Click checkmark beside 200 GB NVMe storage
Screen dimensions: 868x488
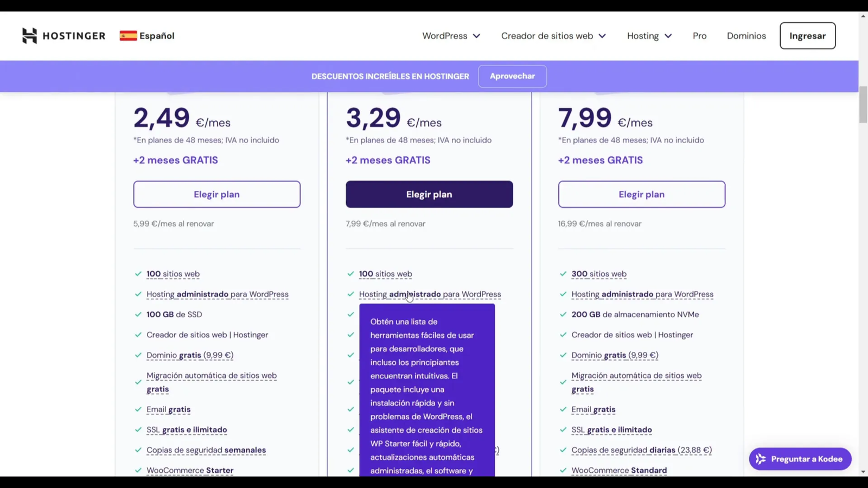pyautogui.click(x=563, y=314)
